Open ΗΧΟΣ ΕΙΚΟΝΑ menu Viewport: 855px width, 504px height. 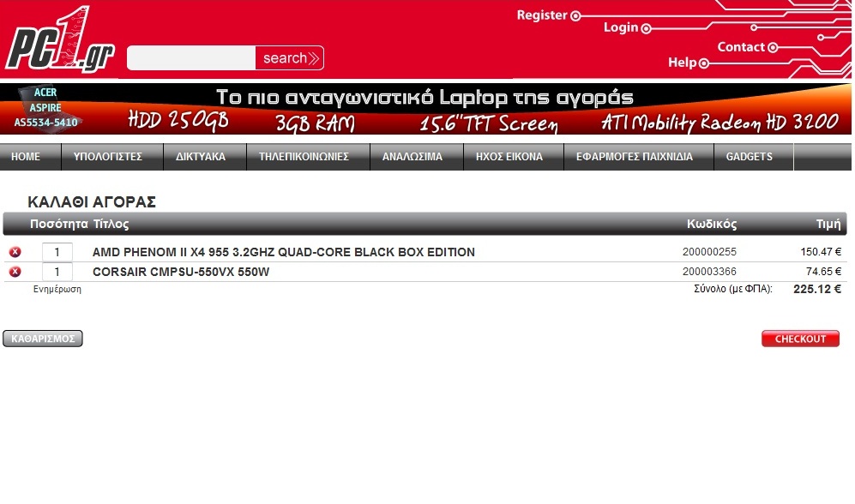(x=509, y=156)
